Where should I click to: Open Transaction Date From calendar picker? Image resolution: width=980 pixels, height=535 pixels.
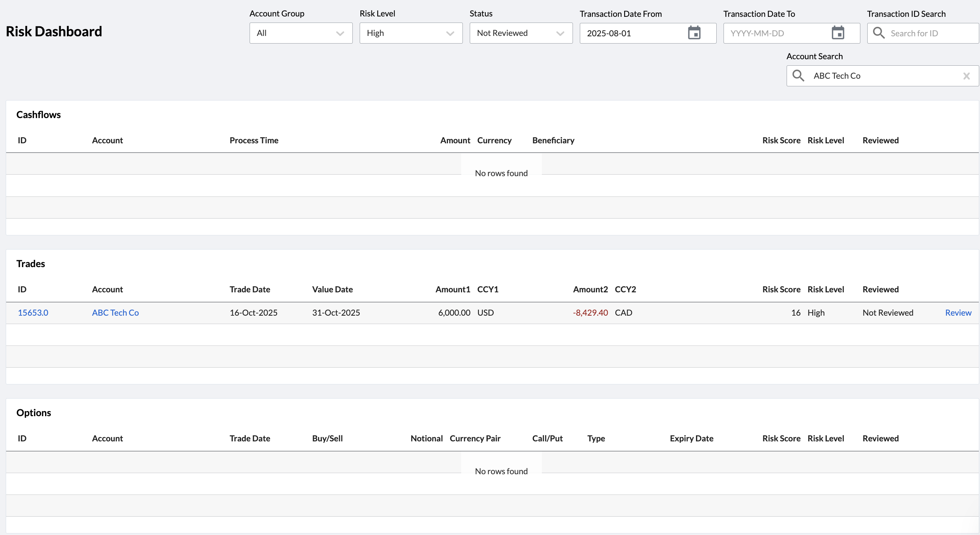point(694,33)
